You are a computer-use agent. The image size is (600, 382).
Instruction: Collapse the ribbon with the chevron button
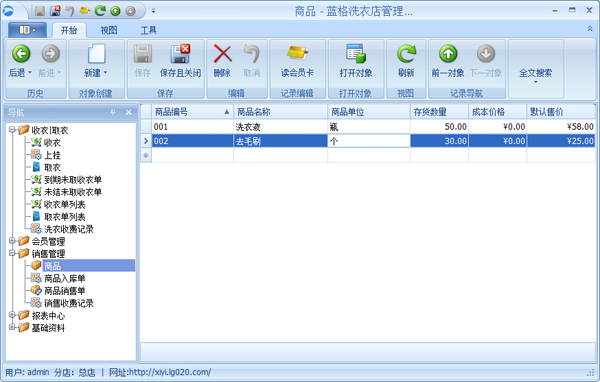[590, 29]
